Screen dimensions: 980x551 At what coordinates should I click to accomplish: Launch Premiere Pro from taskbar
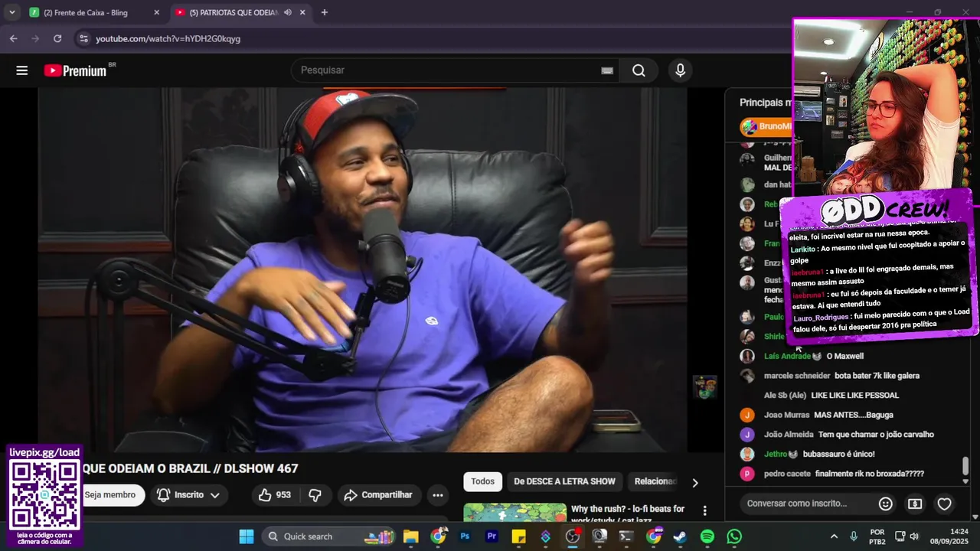point(492,536)
